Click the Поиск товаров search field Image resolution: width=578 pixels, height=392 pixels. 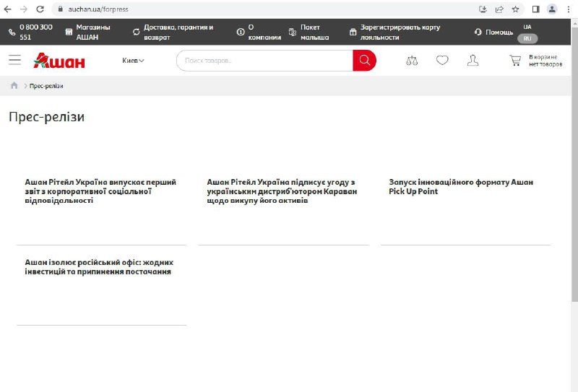(264, 61)
